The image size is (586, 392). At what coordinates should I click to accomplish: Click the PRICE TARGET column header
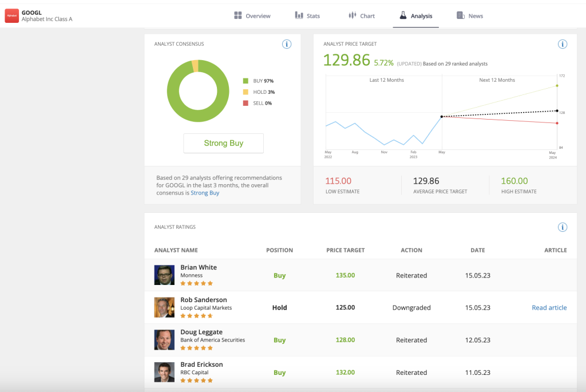345,250
